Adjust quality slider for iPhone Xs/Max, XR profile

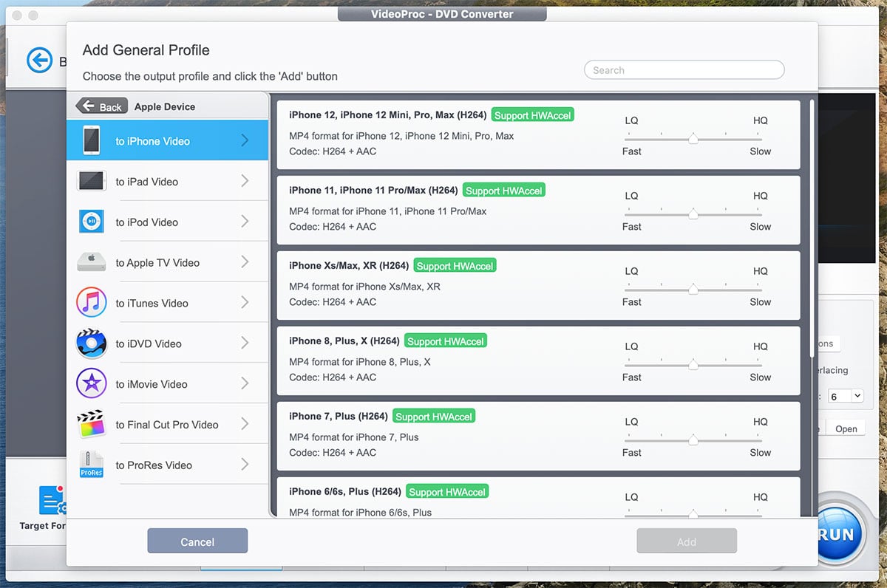pos(693,289)
